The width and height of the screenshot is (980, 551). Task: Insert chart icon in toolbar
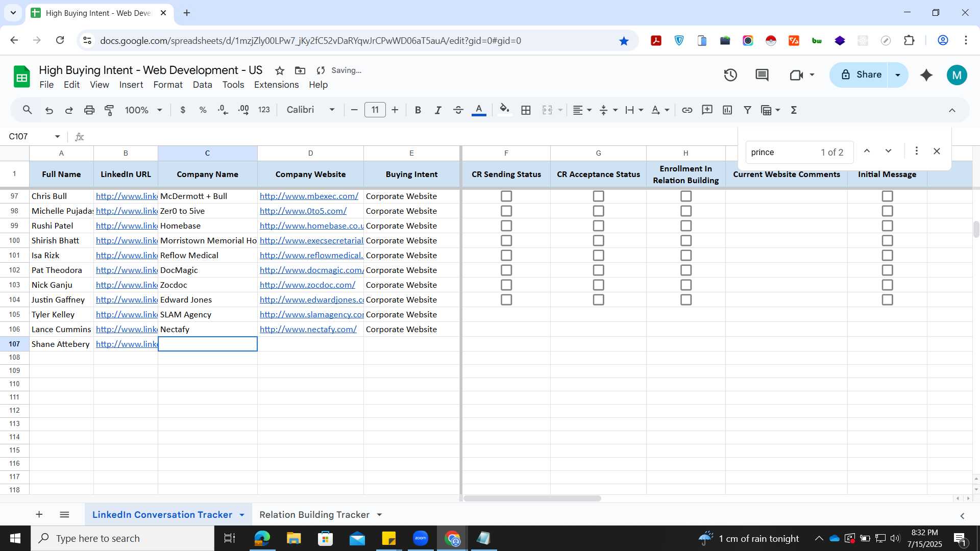727,110
